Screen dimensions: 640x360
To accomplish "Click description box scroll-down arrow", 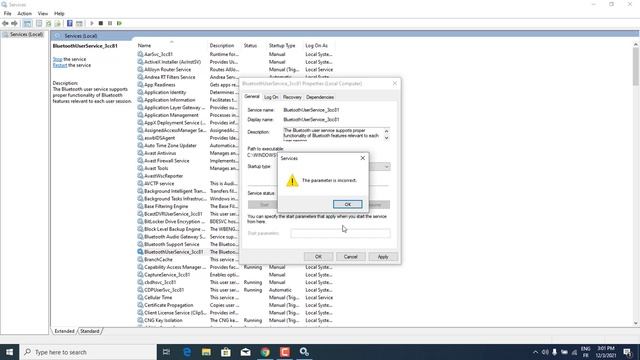I will pos(386,138).
